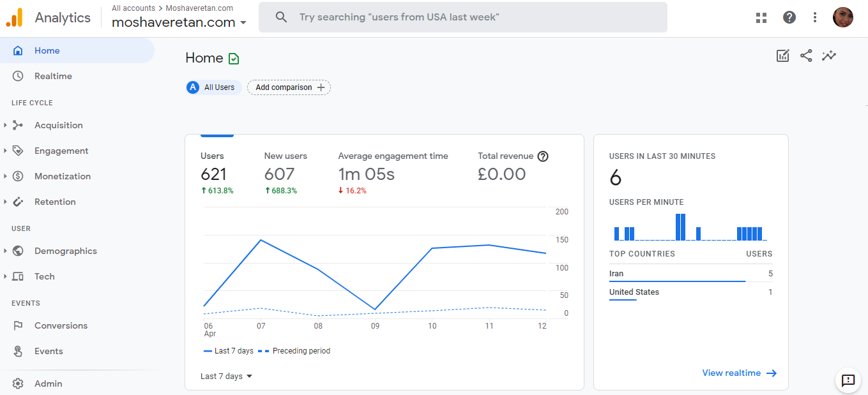
Task: Click the Home sidebar icon
Action: click(x=18, y=50)
